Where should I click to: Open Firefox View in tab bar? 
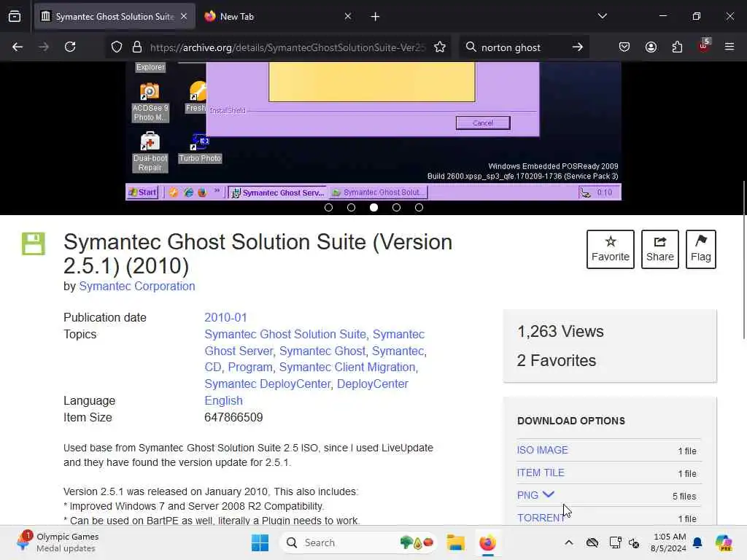click(15, 16)
